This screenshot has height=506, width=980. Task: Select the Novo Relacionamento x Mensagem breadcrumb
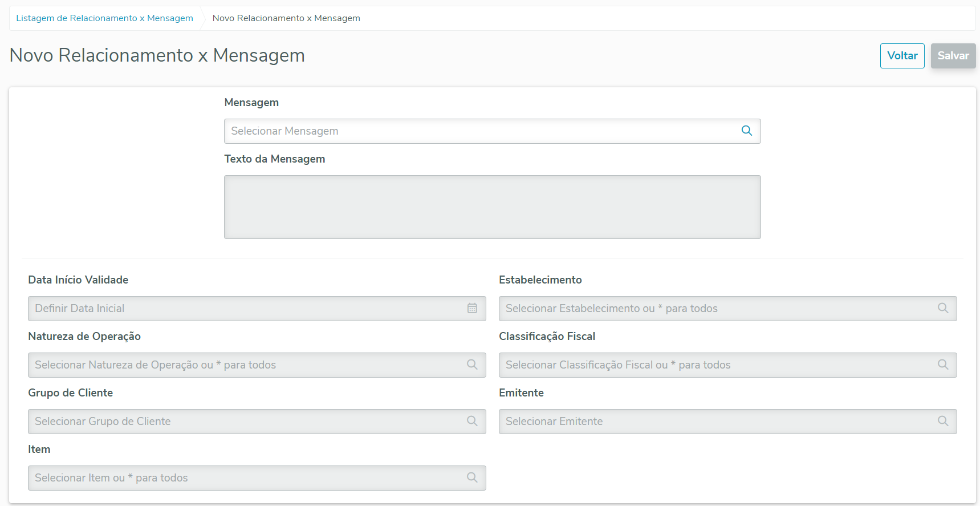click(286, 18)
